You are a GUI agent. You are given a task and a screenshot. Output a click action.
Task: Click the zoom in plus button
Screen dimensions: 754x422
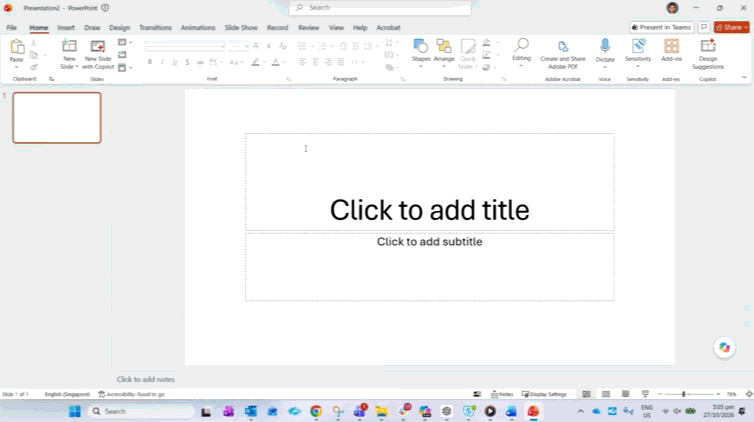click(718, 394)
